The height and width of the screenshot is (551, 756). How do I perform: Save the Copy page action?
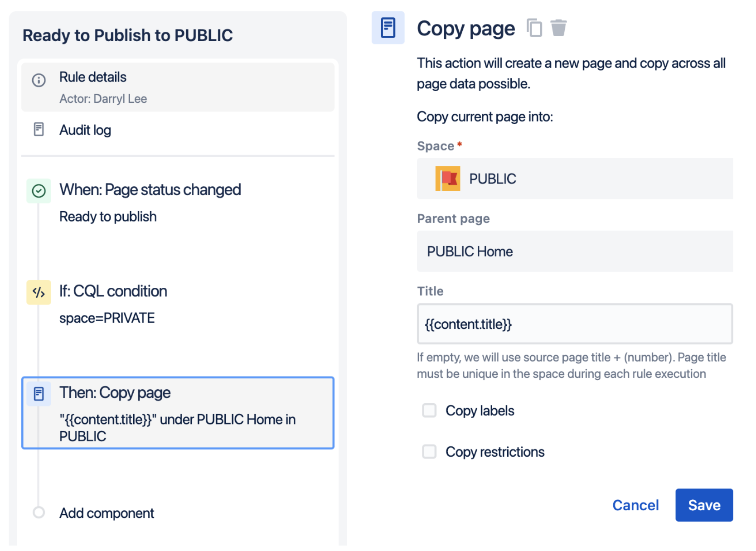click(704, 505)
